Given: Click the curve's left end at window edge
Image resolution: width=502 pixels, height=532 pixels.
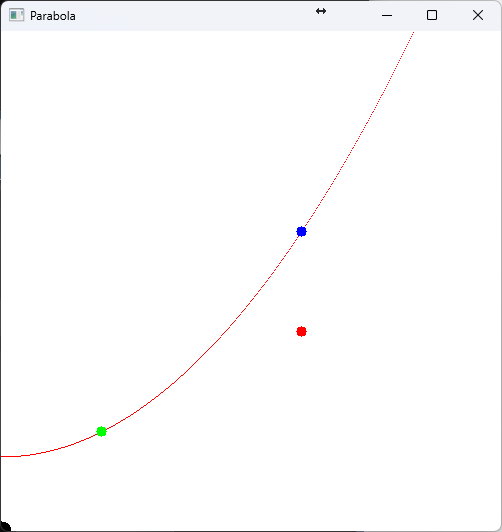Looking at the screenshot, I should pos(3,457).
